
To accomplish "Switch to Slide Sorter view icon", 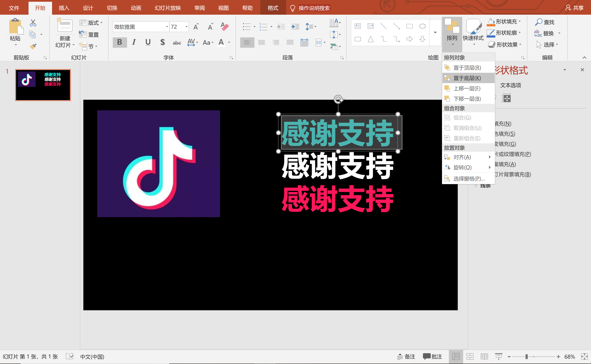I will pyautogui.click(x=470, y=356).
